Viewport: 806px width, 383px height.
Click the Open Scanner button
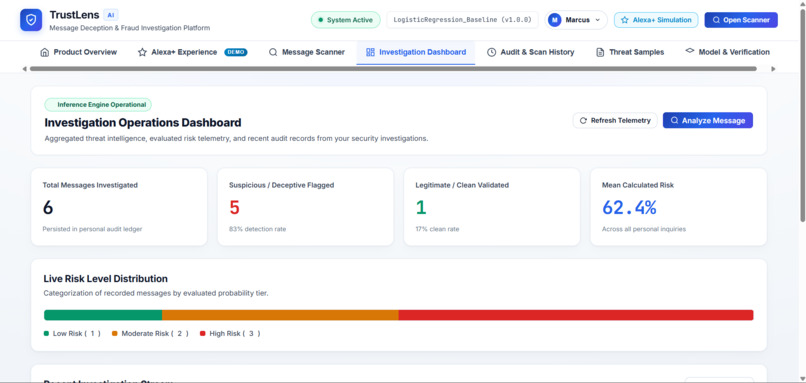(741, 20)
